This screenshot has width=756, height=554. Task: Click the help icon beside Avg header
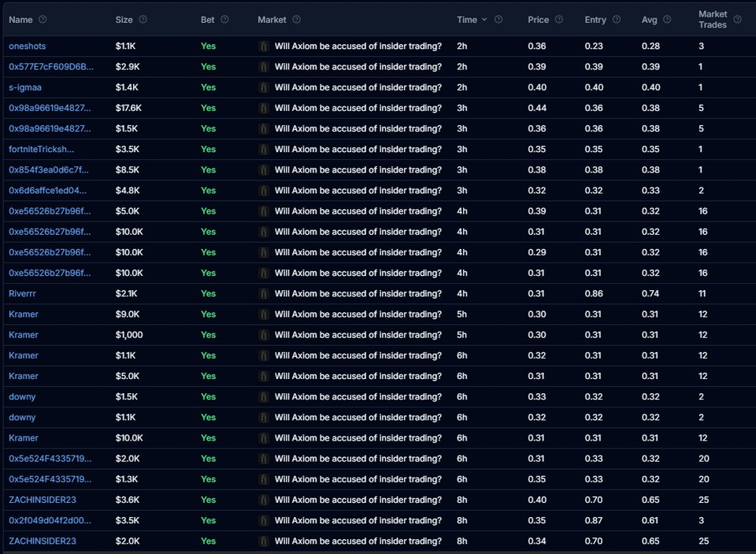(x=667, y=20)
